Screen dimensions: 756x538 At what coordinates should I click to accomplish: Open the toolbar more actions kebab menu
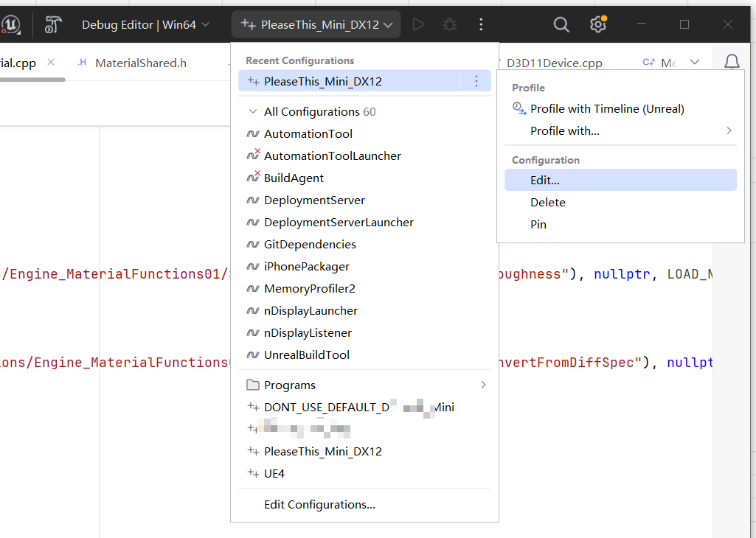[481, 24]
